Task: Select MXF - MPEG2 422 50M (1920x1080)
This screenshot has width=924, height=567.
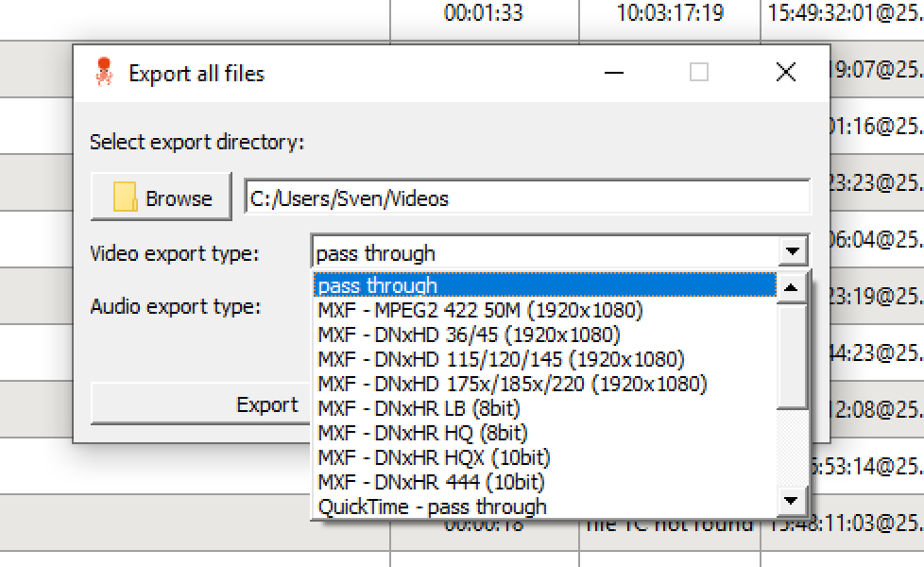Action: coord(480,310)
